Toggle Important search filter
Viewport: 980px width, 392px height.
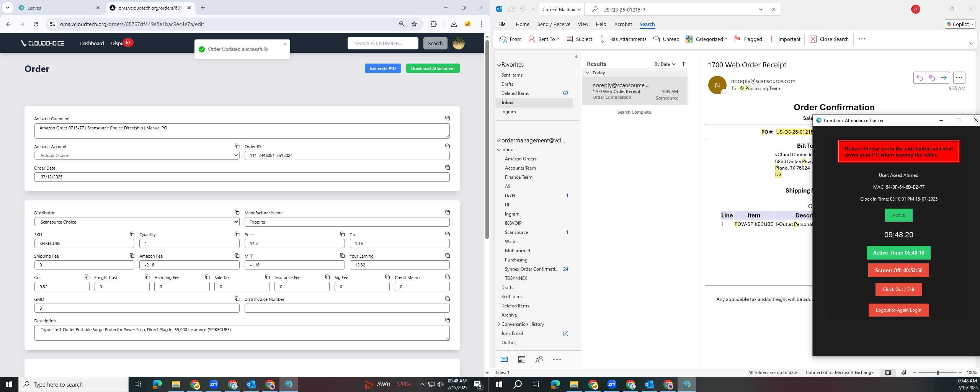(785, 39)
